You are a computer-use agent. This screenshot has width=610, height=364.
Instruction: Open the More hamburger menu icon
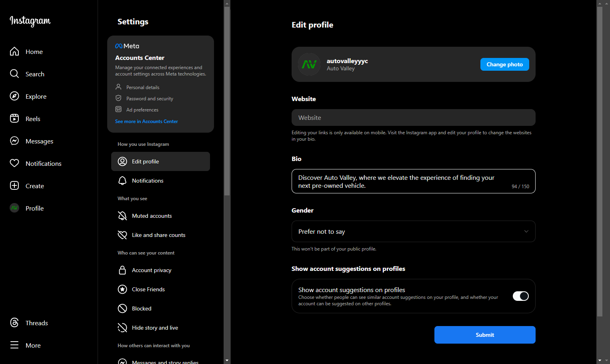click(14, 345)
